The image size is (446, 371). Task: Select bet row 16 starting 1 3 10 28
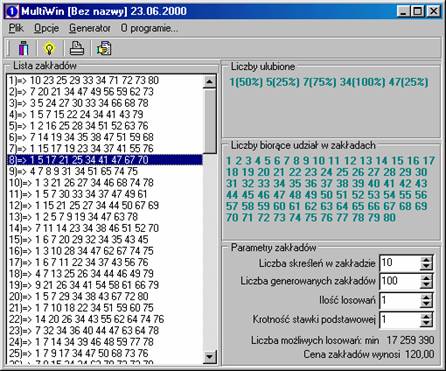pyautogui.click(x=105, y=251)
